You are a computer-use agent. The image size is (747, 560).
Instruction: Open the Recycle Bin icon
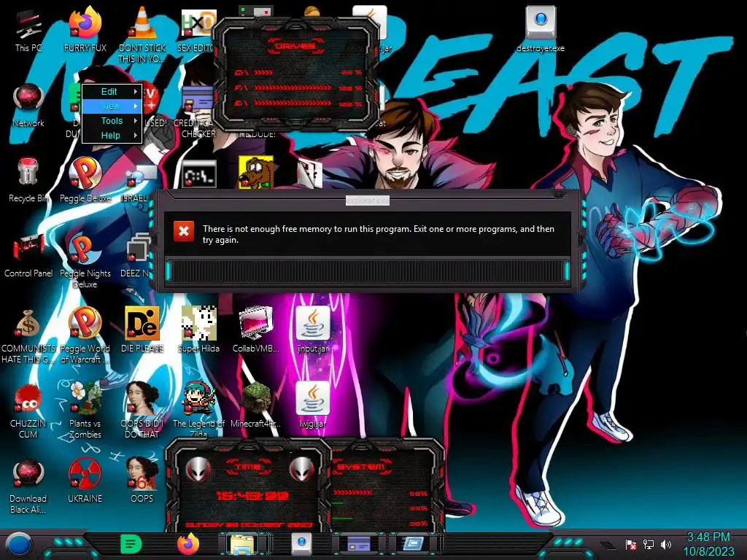28,180
